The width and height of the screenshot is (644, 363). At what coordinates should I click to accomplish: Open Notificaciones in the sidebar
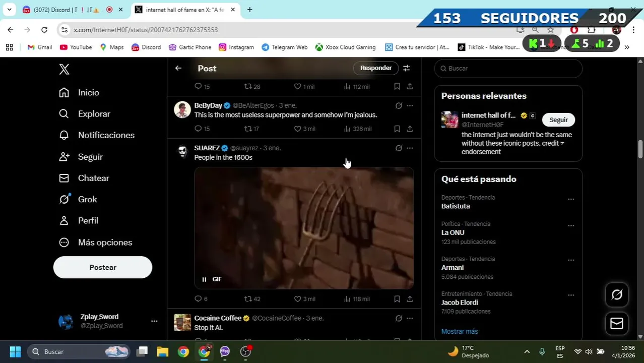pyautogui.click(x=97, y=135)
